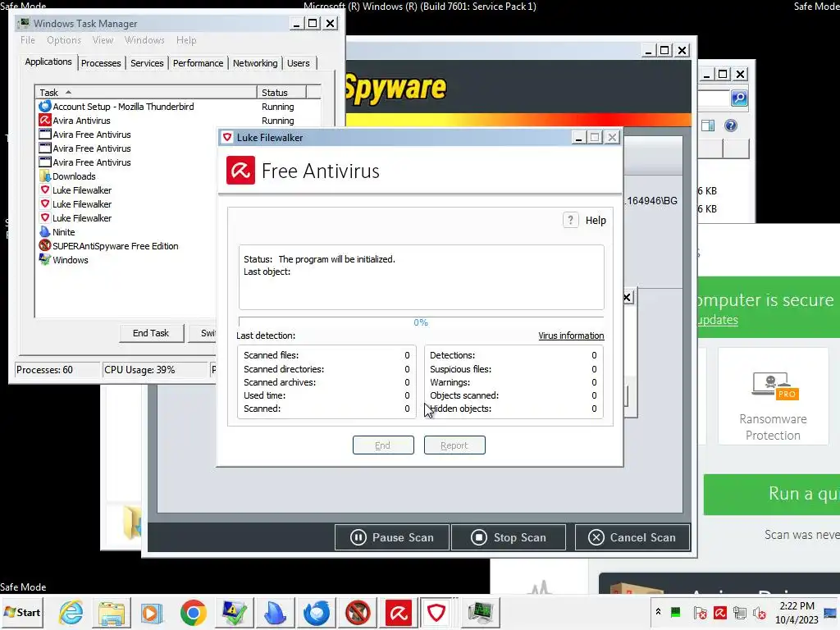Image resolution: width=840 pixels, height=630 pixels.
Task: Open Windows Explorer from the taskbar
Action: [112, 612]
